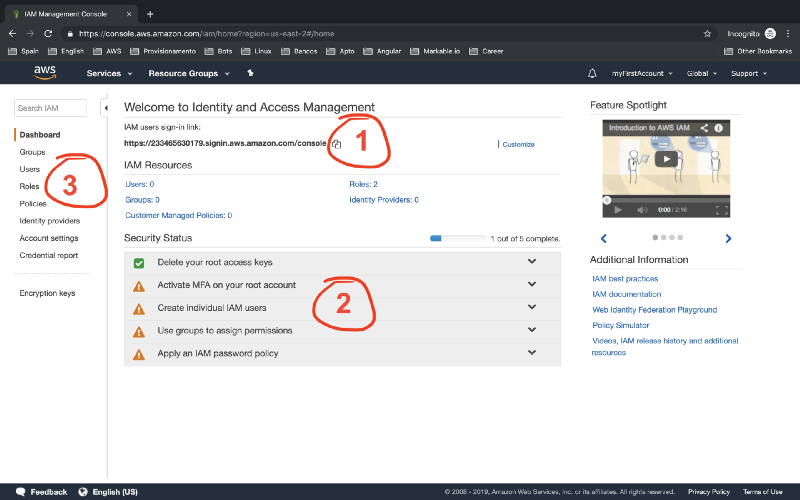This screenshot has width=800, height=500.
Task: Click the Customize sign-in link
Action: [x=518, y=144]
